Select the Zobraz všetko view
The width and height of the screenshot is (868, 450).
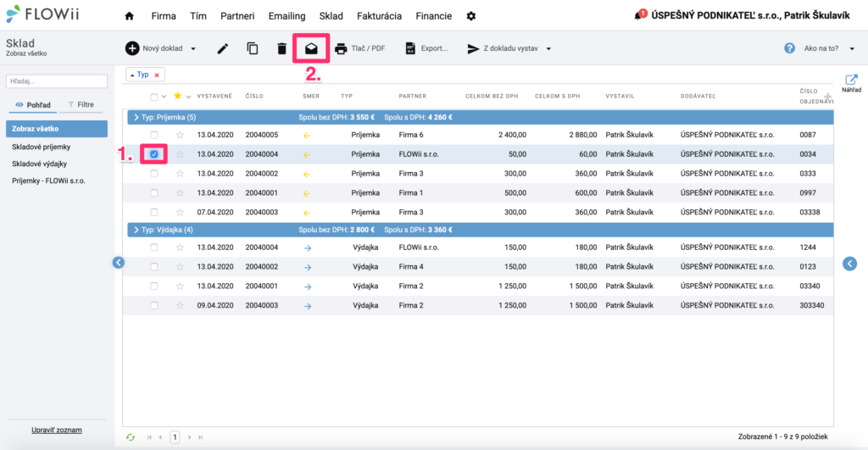pyautogui.click(x=57, y=129)
